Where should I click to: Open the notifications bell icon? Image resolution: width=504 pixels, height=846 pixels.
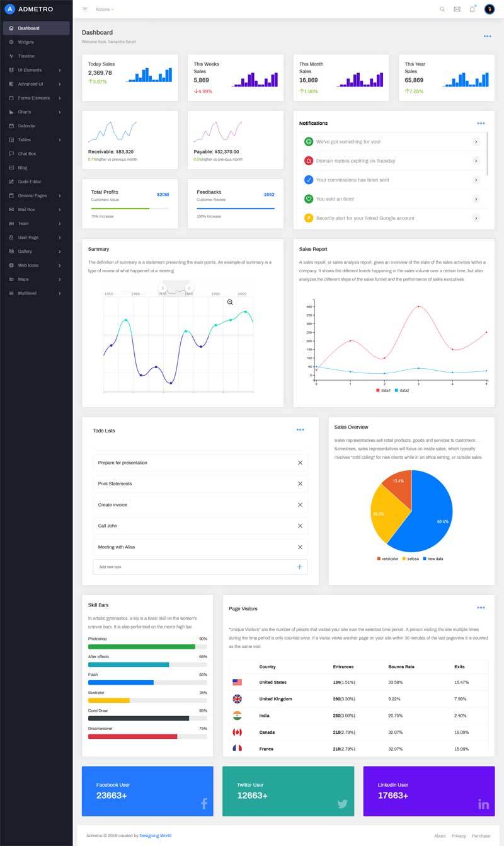pos(472,9)
